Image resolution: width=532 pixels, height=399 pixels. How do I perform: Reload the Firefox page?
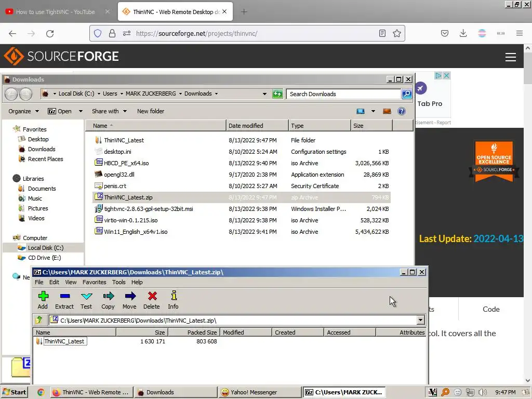click(50, 34)
